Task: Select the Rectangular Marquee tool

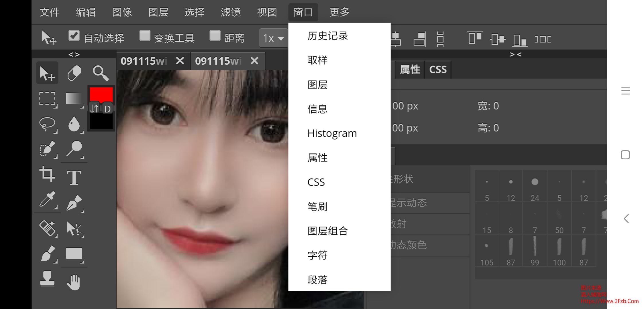Action: pyautogui.click(x=47, y=99)
